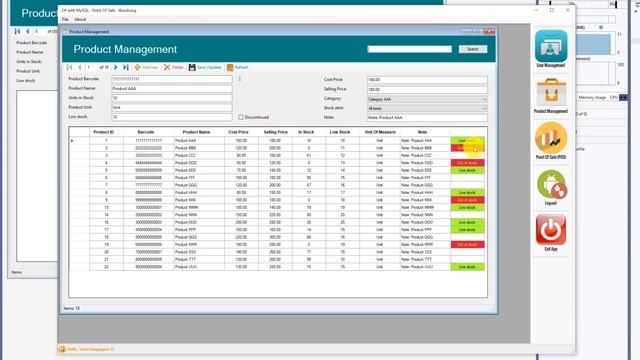Click the red Delete toolbar button
This screenshot has height=360, width=640.
click(x=174, y=67)
